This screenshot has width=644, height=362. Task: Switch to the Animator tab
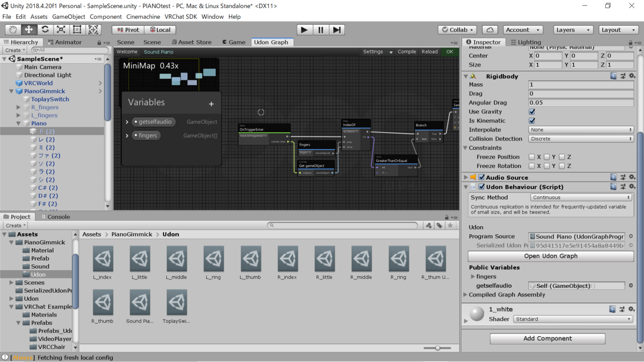(x=64, y=42)
